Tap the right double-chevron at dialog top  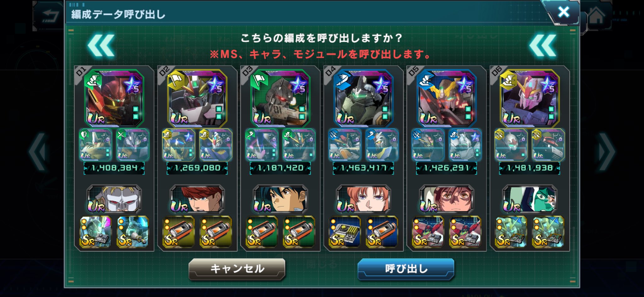point(543,46)
